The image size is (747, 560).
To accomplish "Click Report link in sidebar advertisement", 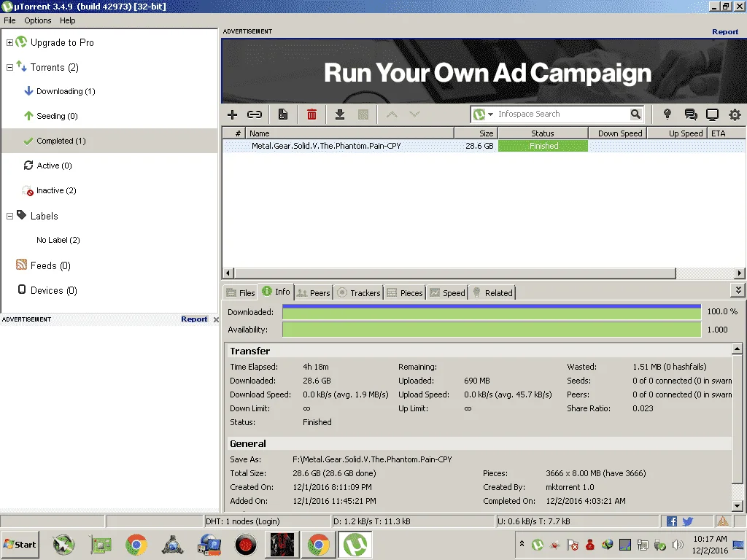I will 194,319.
